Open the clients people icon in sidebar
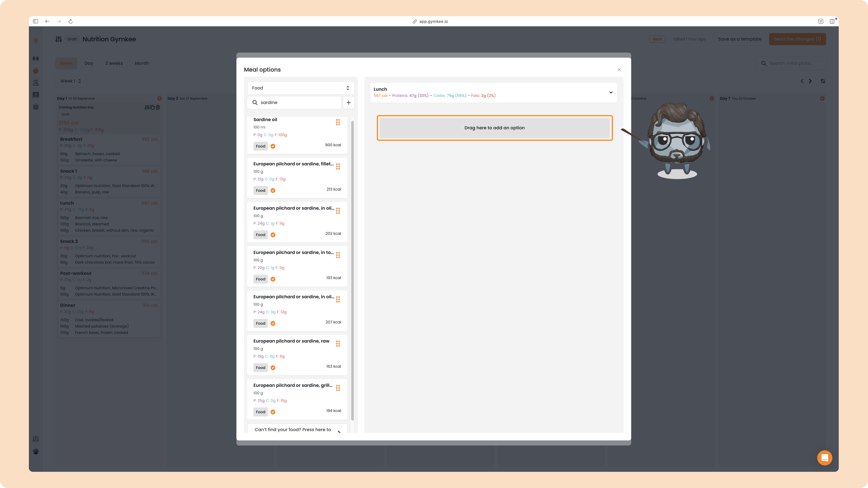This screenshot has height=488, width=868. [36, 83]
